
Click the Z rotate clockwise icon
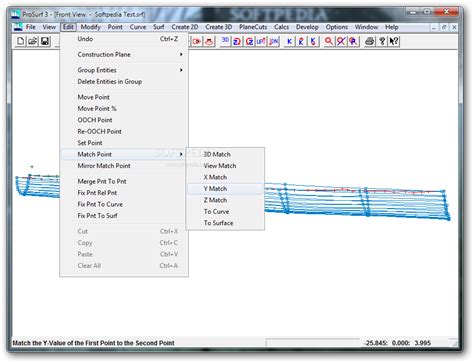(237, 41)
